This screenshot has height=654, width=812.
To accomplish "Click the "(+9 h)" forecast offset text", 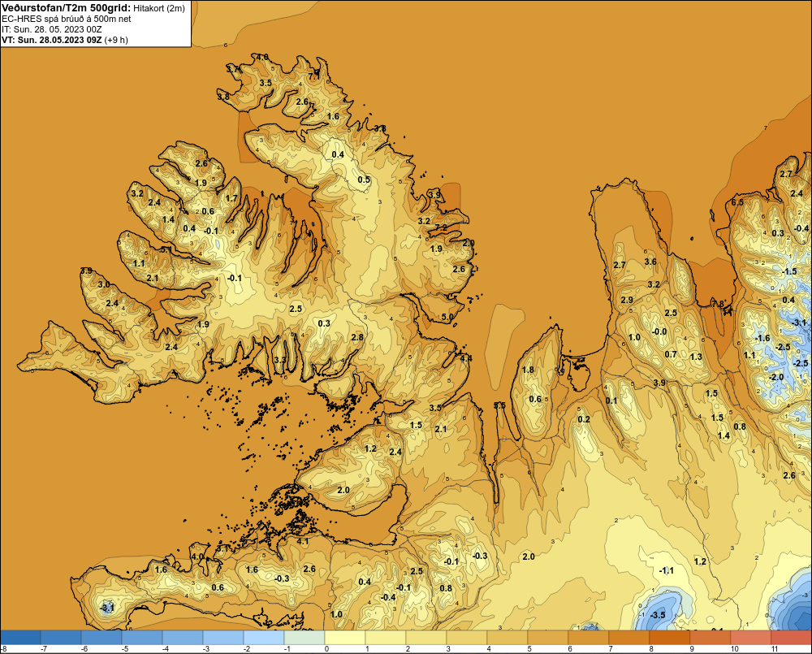I will click(116, 40).
